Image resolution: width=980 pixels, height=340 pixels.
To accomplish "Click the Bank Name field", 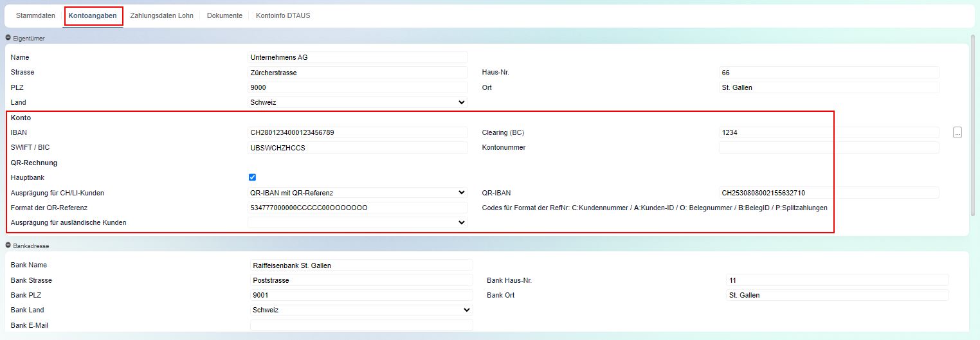I will [x=361, y=265].
